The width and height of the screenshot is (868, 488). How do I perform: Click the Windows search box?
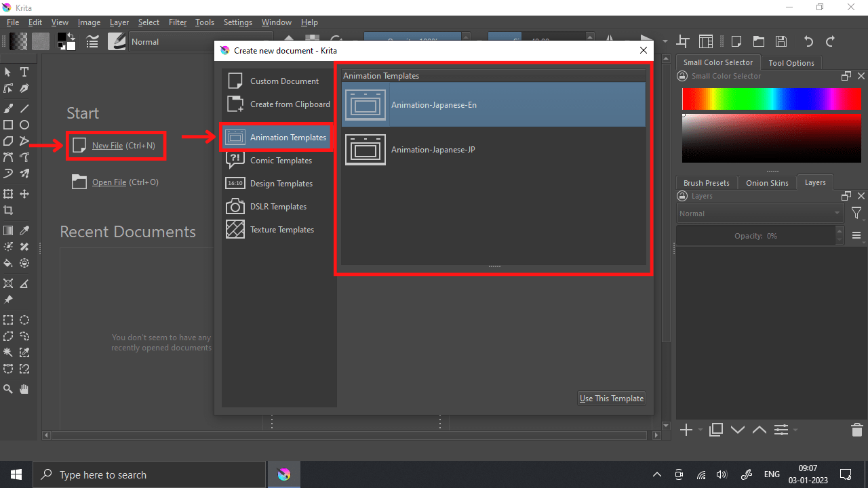click(149, 474)
